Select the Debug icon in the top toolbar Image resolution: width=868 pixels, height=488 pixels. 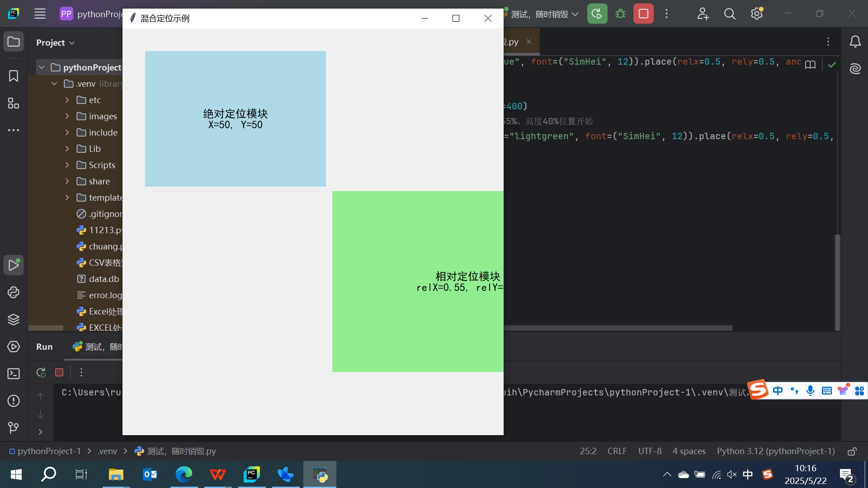point(620,14)
